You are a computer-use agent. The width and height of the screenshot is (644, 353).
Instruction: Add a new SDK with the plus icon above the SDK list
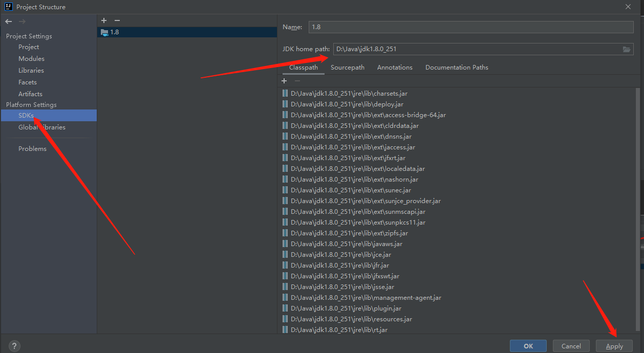(x=104, y=20)
